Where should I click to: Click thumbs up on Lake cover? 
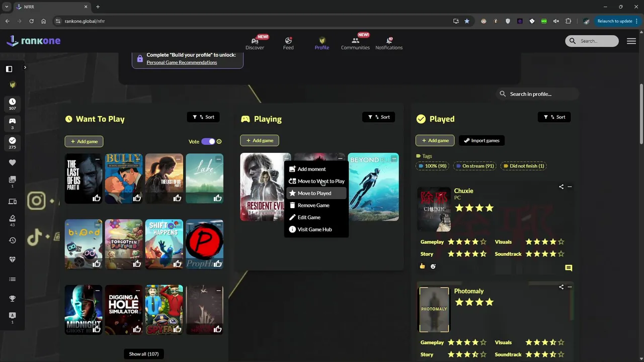(217, 198)
